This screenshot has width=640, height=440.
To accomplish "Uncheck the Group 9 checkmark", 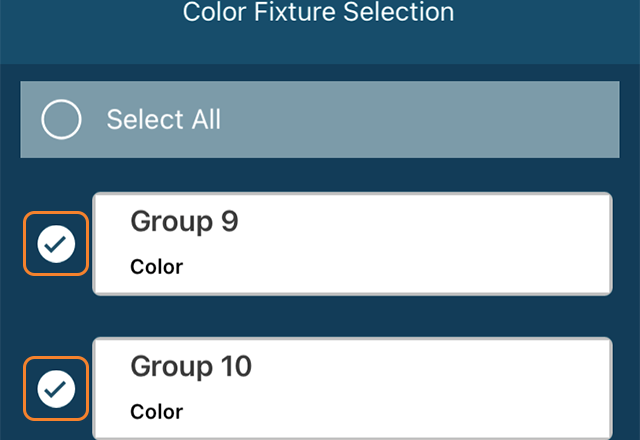I will point(56,244).
